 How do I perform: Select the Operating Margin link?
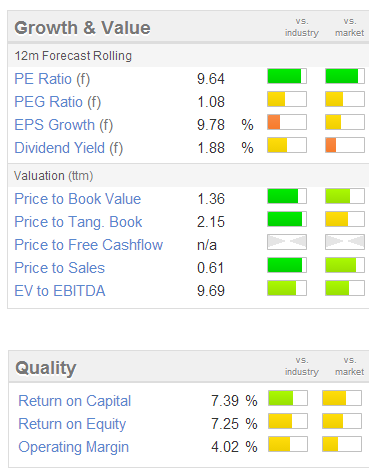pyautogui.click(x=74, y=447)
